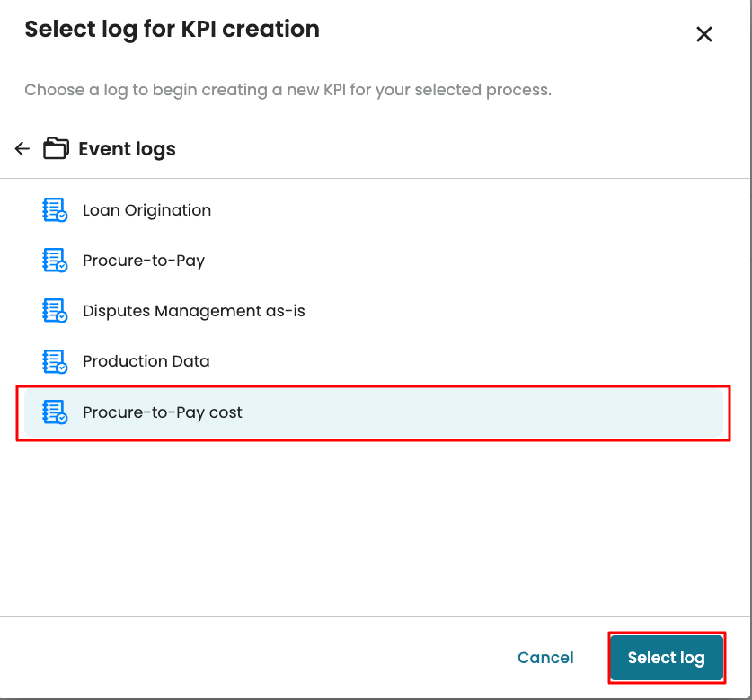Choose the Procure-to-Pay cost log name

pyautogui.click(x=163, y=413)
